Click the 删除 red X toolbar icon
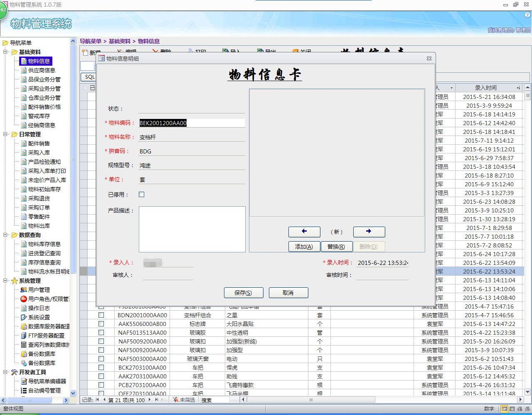The image size is (532, 415). 155,52
